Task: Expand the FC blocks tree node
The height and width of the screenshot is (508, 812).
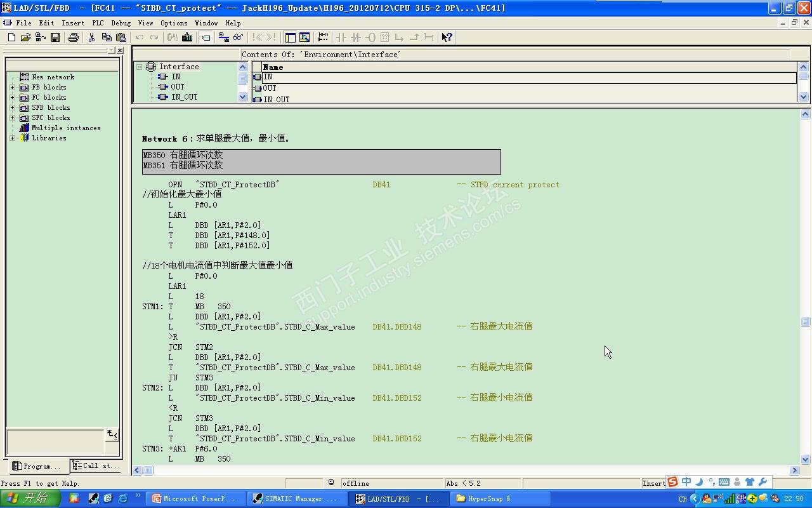Action: tap(12, 97)
